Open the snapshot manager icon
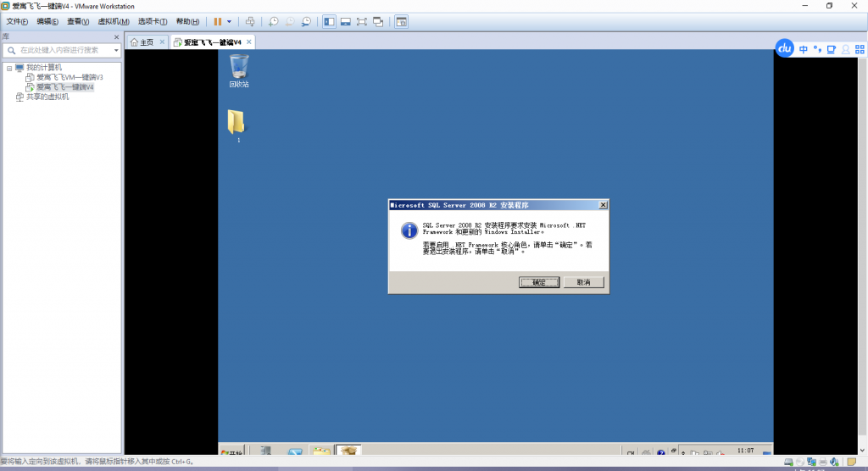868x471 pixels. pyautogui.click(x=306, y=21)
